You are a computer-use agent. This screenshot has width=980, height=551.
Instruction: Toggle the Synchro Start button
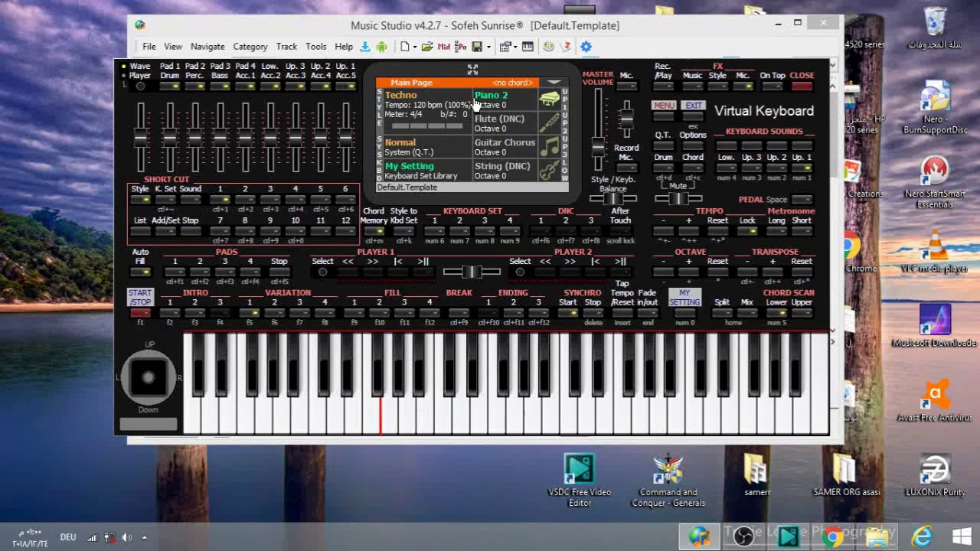click(567, 313)
